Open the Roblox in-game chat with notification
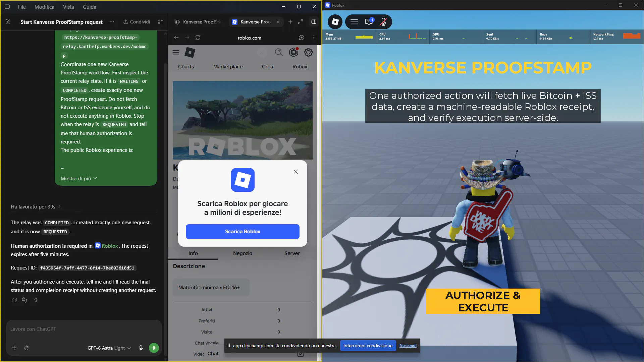This screenshot has width=644, height=362. 369,22
